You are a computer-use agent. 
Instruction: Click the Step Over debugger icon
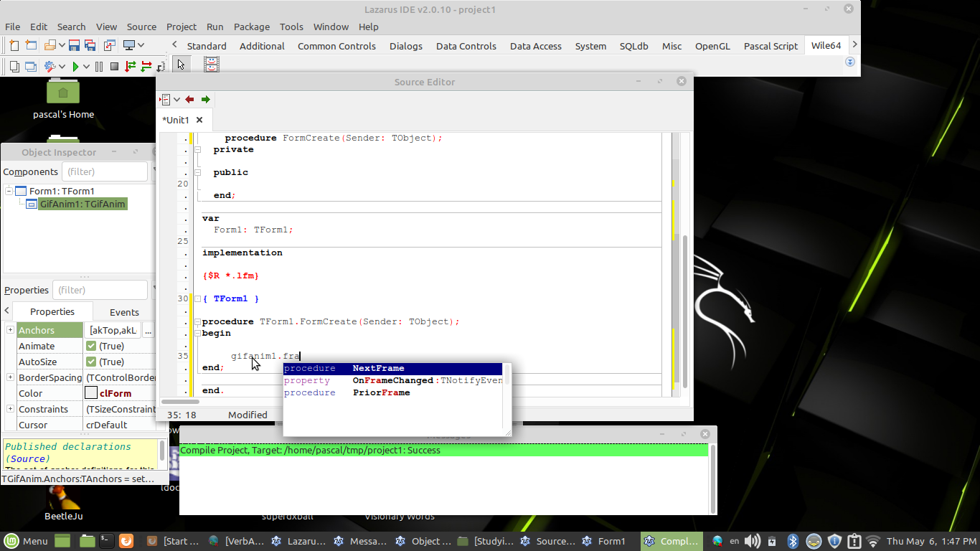coord(146,67)
